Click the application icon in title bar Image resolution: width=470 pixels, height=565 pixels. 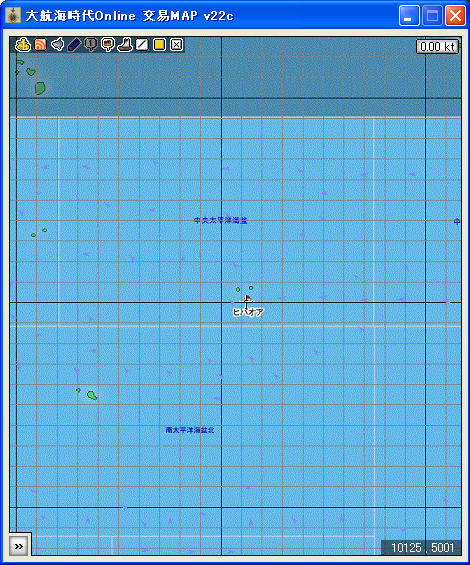[13, 15]
